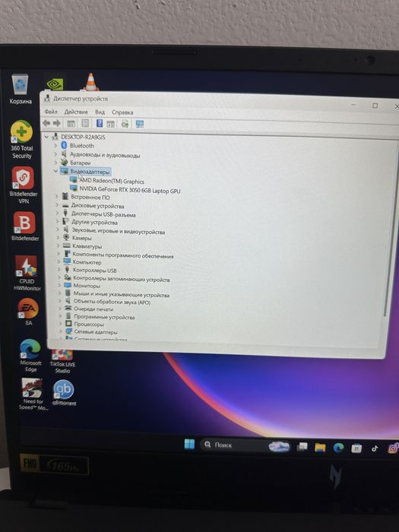This screenshot has height=532, width=399.
Task: Select AMD Radeon(TM) Graphics device
Action: [x=111, y=181]
